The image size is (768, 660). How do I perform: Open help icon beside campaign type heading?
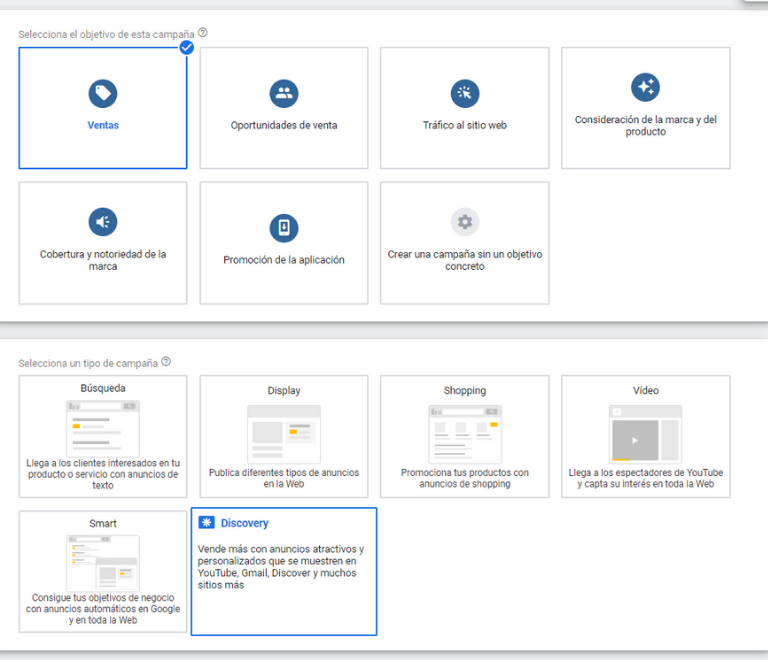tap(166, 362)
